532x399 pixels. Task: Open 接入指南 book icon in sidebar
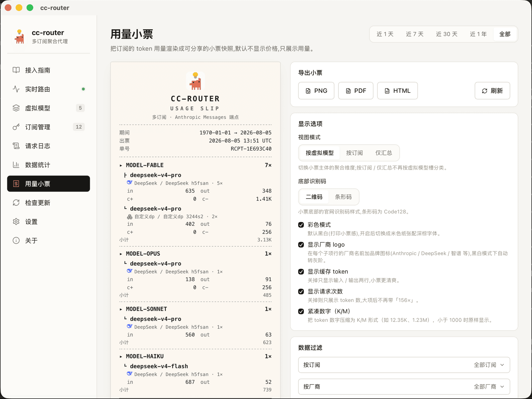(x=16, y=70)
